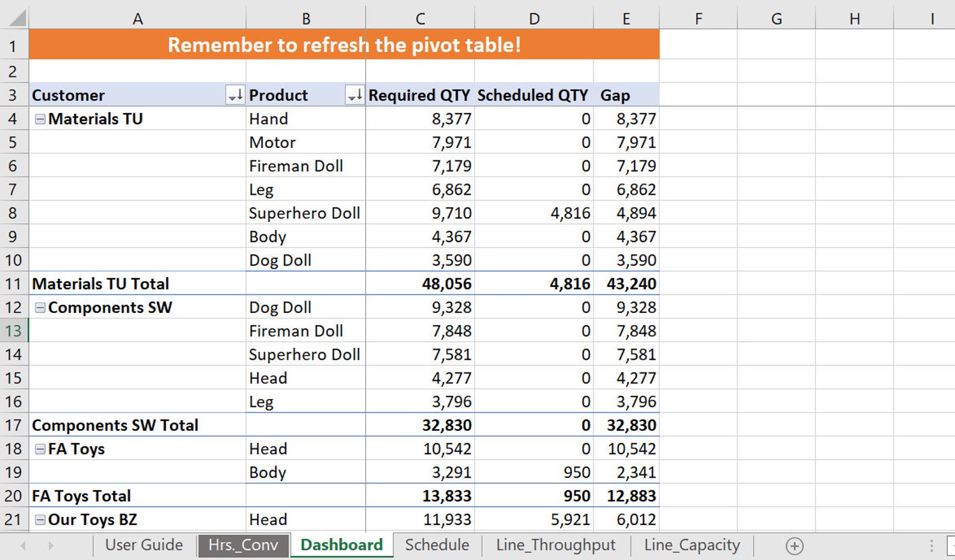The width and height of the screenshot is (955, 560).
Task: Open the Line_Capacity sheet tab
Action: point(692,545)
